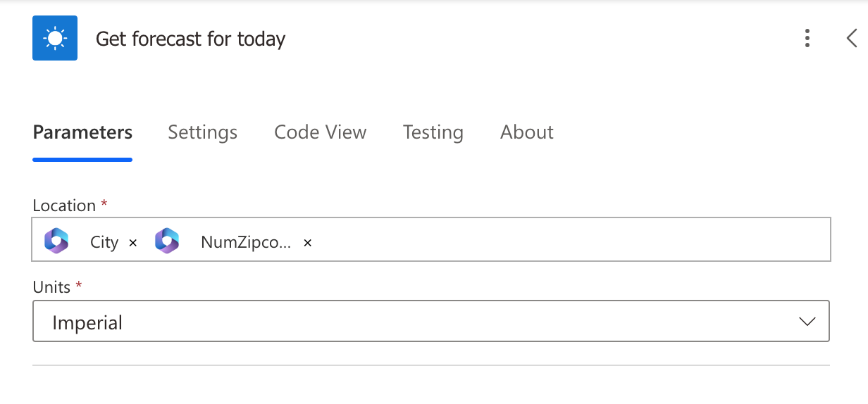Open the three-dot more options menu
Screen dimensions: 868x404
coord(807,38)
